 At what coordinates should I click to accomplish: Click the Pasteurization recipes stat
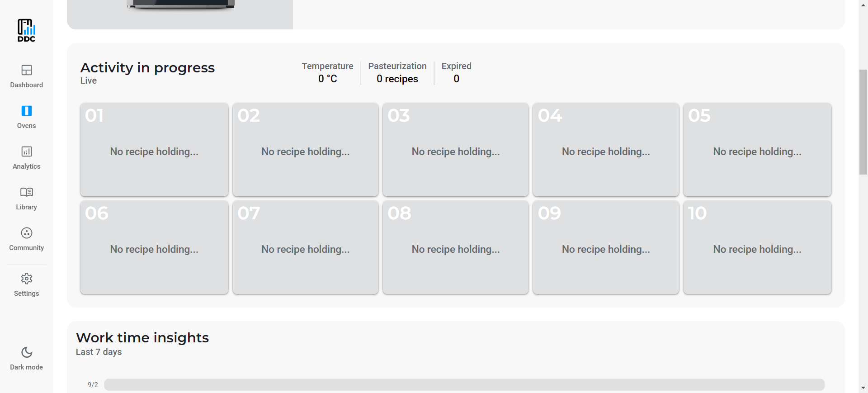pos(397,73)
